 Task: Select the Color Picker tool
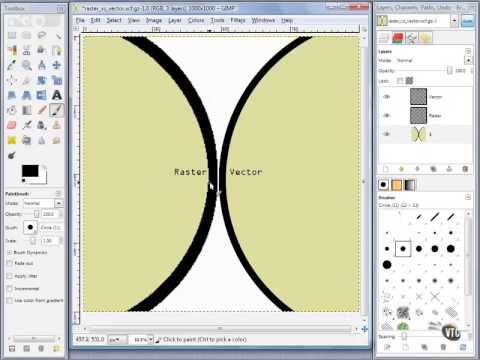(x=12, y=65)
